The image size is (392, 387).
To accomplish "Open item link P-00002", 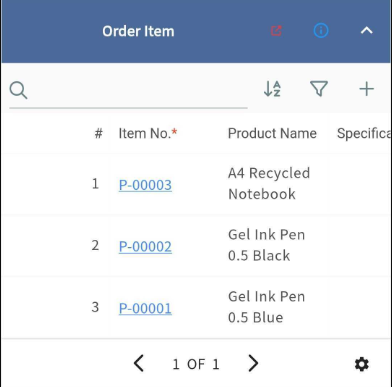I will click(145, 247).
